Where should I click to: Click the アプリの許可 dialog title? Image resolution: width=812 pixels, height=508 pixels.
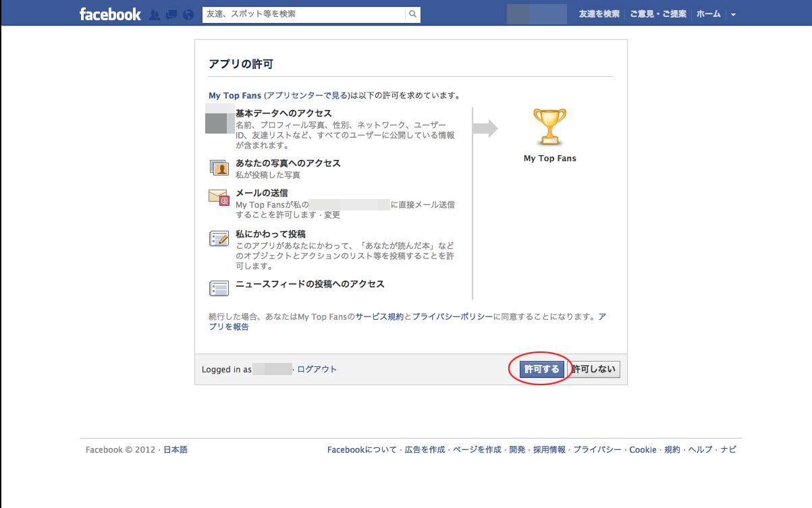tap(241, 64)
